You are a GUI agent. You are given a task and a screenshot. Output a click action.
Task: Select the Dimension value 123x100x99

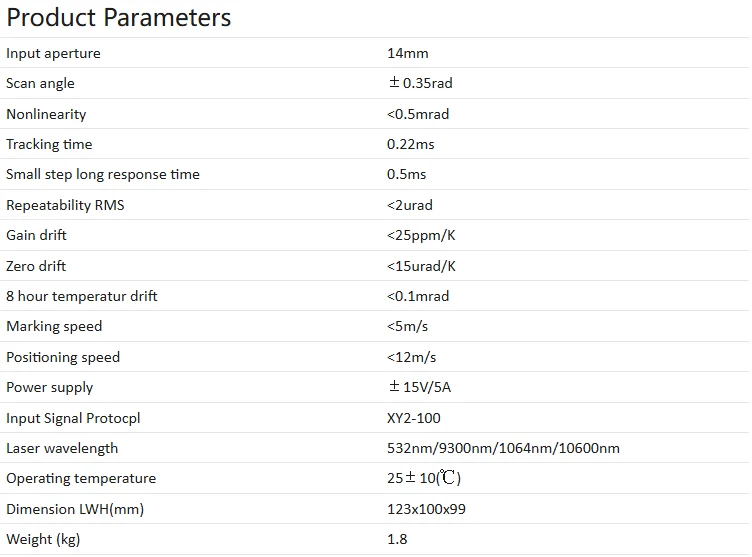coord(426,509)
